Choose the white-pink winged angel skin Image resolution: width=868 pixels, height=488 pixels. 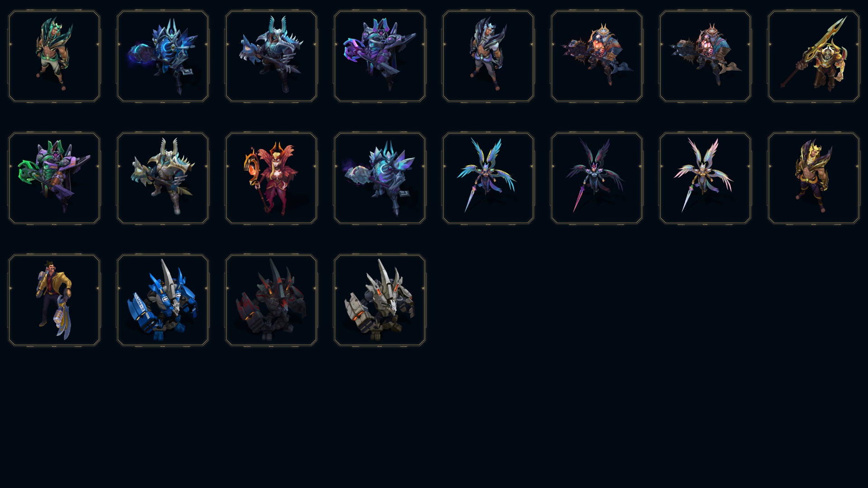(x=705, y=178)
